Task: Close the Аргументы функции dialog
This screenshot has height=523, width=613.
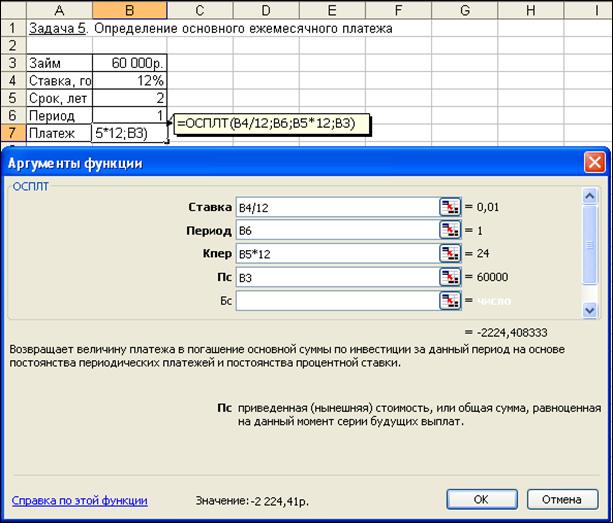Action: tap(595, 162)
